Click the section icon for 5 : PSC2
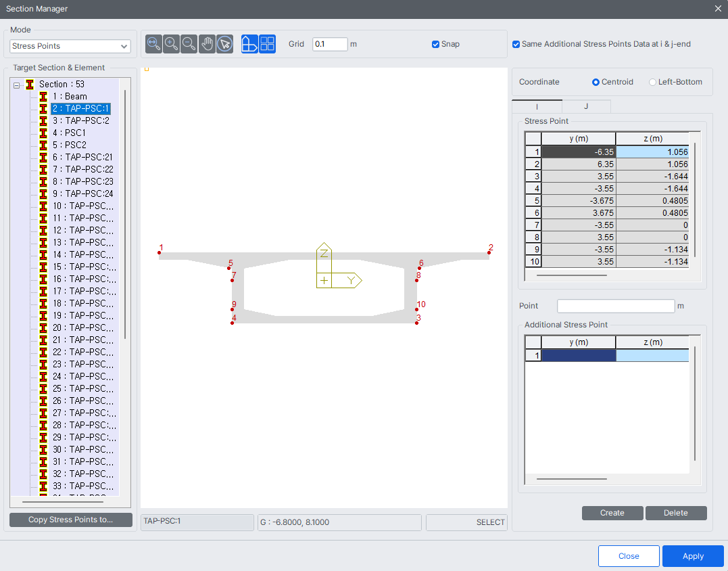The image size is (728, 571). [x=43, y=145]
